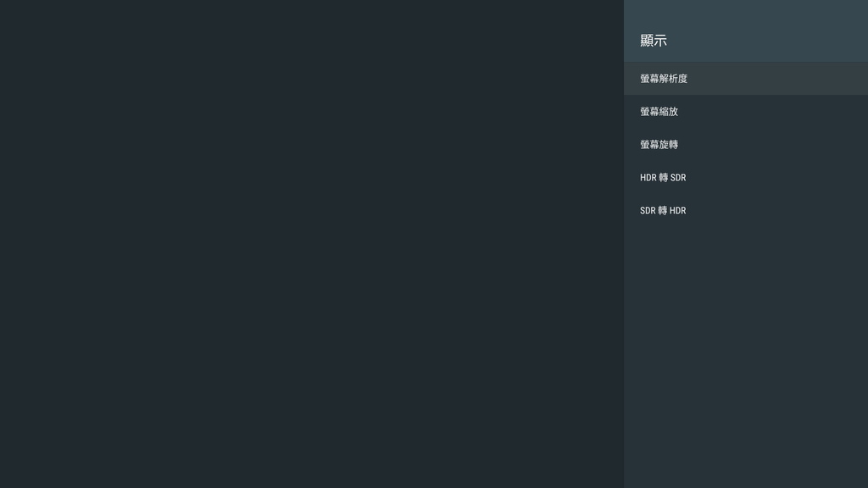Select 螢幕縮放 screen zoom option
The height and width of the screenshot is (488, 868).
[x=746, y=112]
